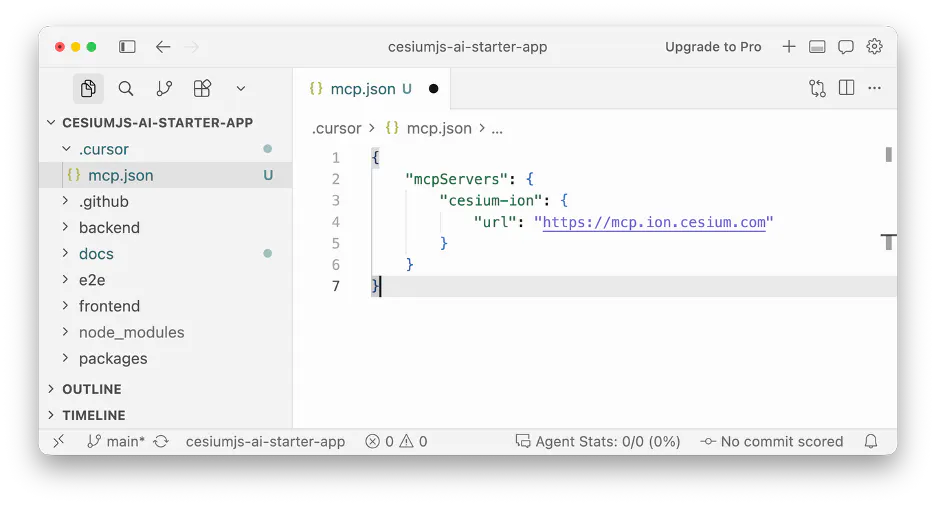
Task: Click line number 4 in gutter
Action: tap(336, 223)
